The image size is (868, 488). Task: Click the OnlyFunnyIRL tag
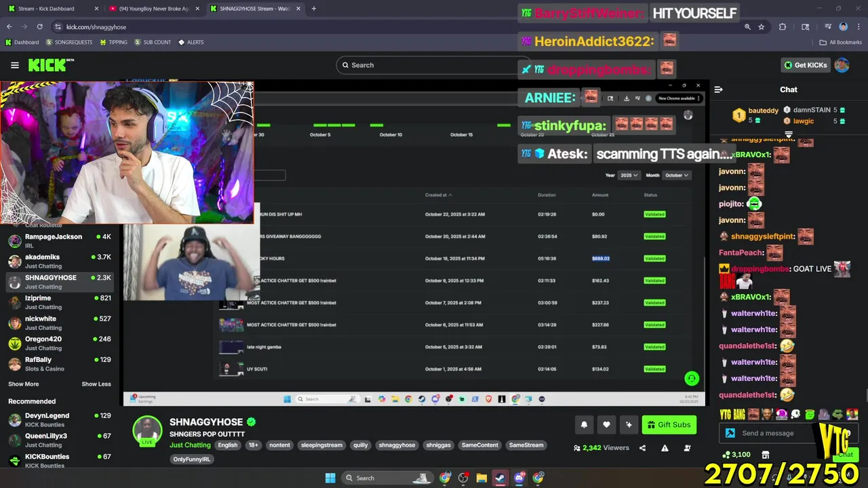click(192, 459)
